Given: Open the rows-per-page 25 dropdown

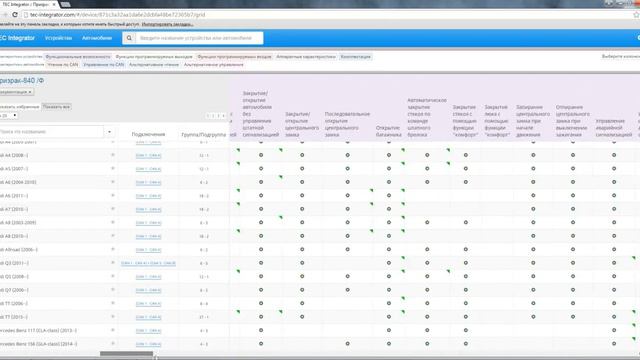Looking at the screenshot, I should click(x=9, y=116).
